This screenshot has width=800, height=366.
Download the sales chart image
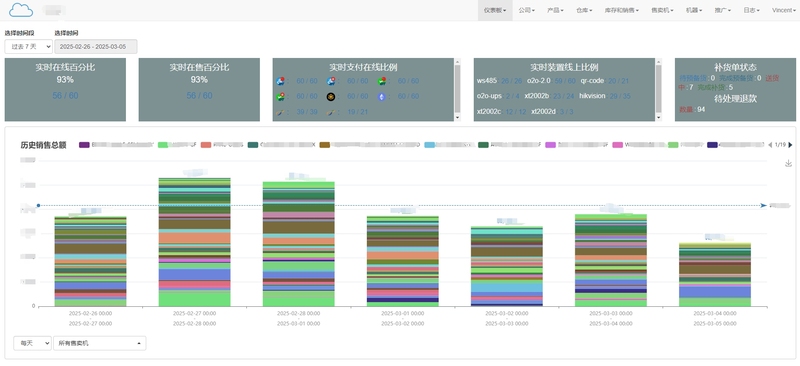click(x=788, y=163)
